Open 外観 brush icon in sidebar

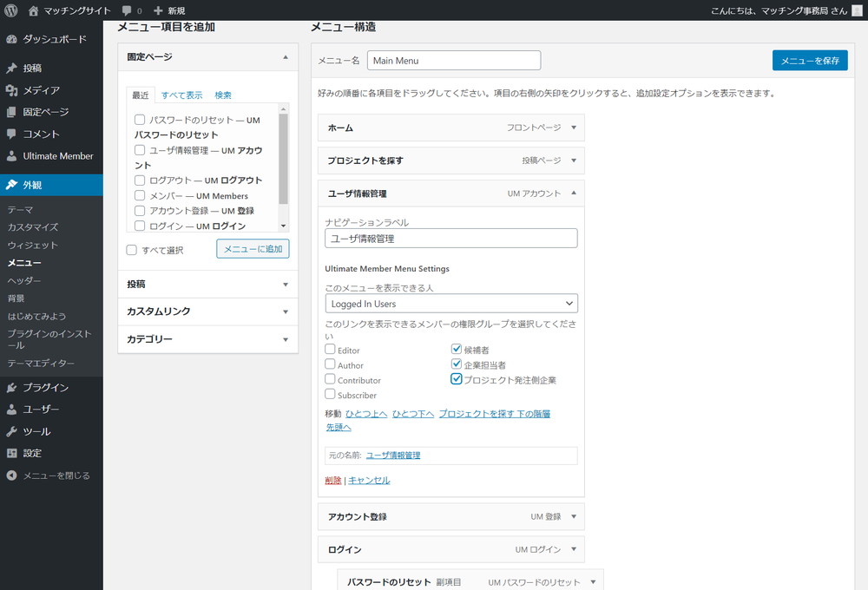[11, 185]
